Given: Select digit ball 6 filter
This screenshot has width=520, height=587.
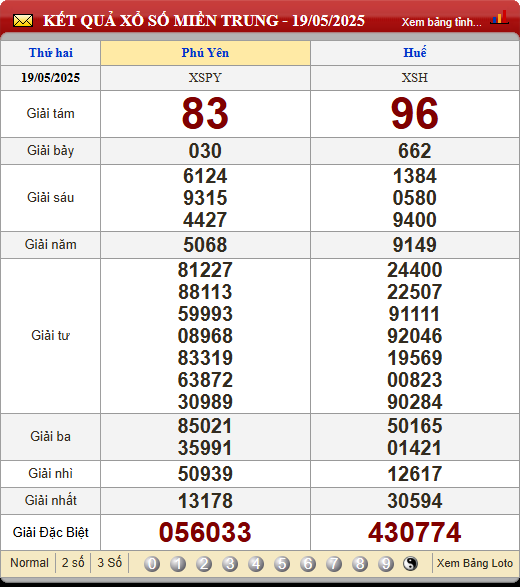Looking at the screenshot, I should point(308,564).
